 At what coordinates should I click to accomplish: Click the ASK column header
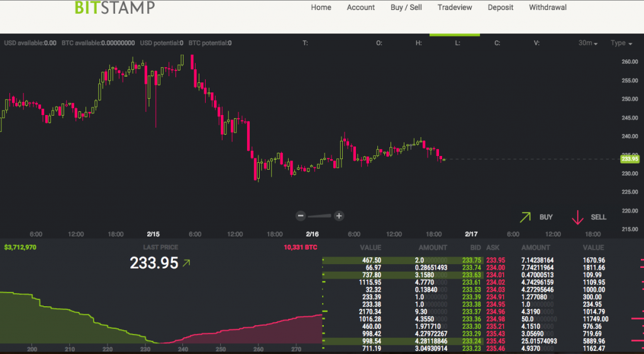(x=493, y=248)
